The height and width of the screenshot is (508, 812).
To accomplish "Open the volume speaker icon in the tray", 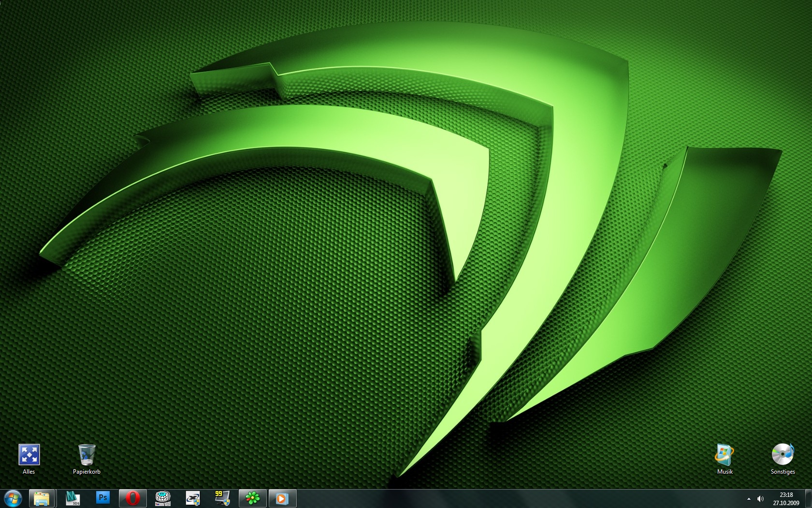I will coord(760,499).
